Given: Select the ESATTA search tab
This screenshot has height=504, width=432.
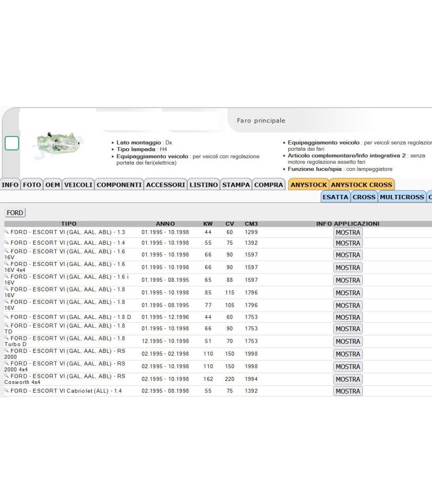Looking at the screenshot, I should coord(335,197).
